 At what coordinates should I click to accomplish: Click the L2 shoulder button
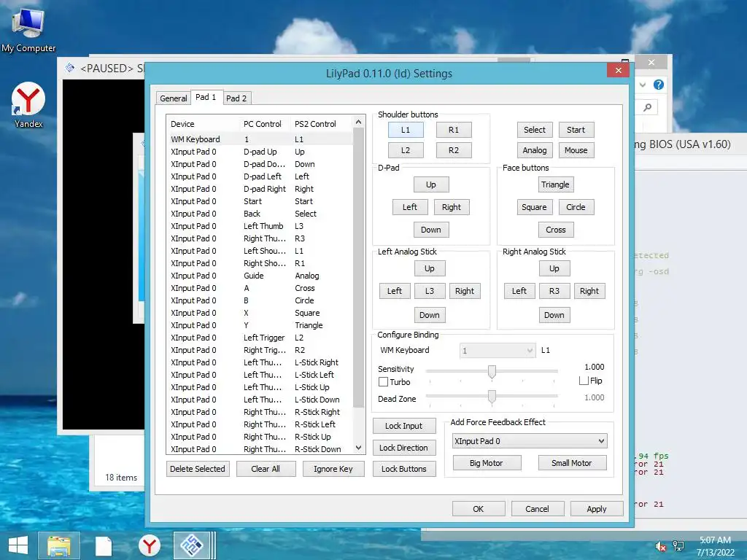[x=406, y=150]
